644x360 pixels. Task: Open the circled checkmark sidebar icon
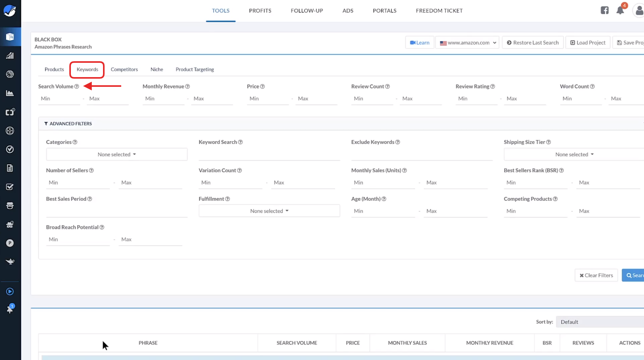[x=10, y=149]
